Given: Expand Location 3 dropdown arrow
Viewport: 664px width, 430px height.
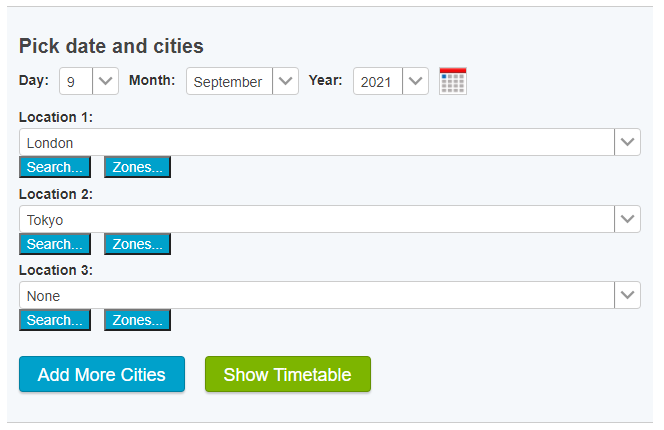Looking at the screenshot, I should pos(627,295).
